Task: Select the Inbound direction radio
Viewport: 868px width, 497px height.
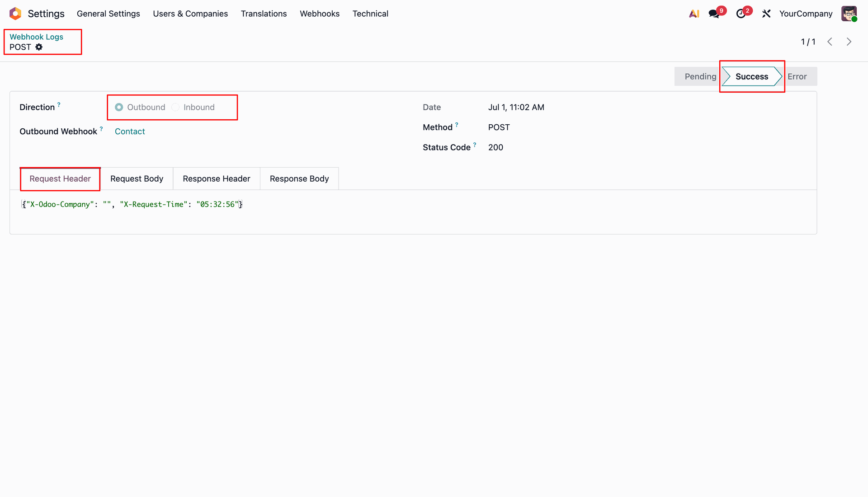Action: coord(175,107)
